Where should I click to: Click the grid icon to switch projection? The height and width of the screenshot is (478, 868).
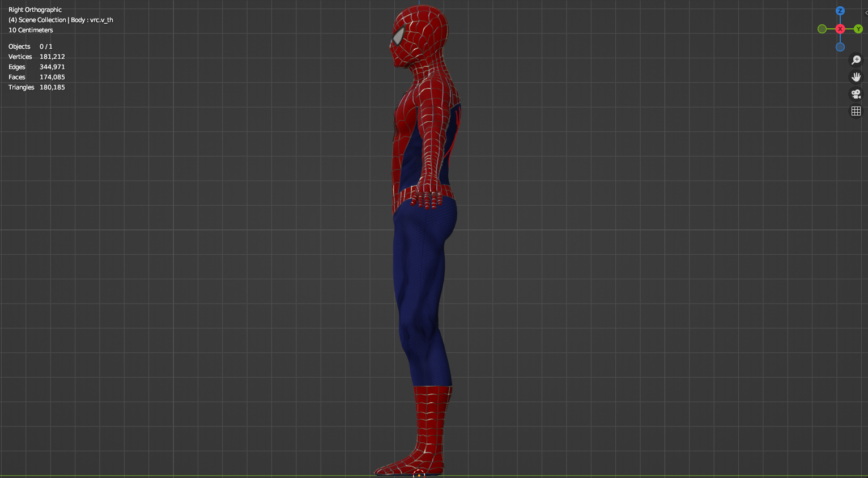[856, 111]
